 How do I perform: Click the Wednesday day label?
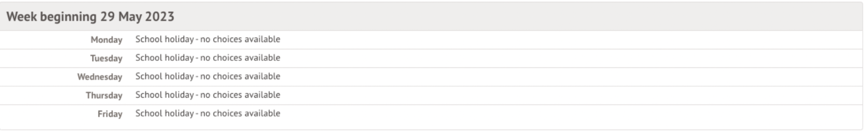(x=100, y=77)
